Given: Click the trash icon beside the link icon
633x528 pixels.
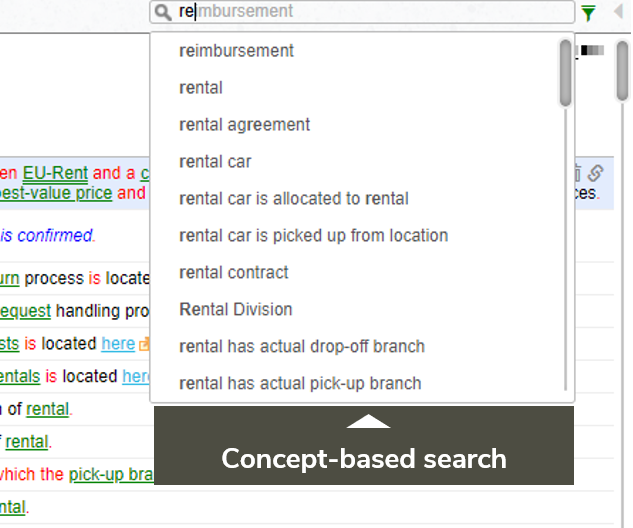Looking at the screenshot, I should point(578,172).
